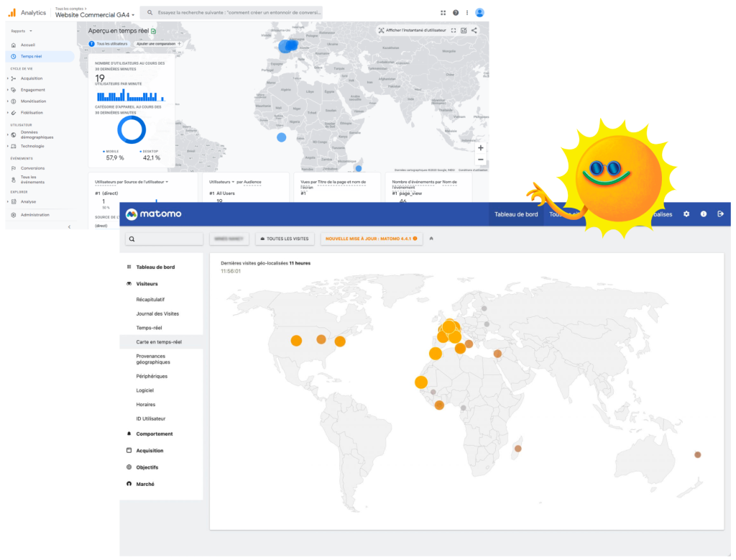This screenshot has height=560, width=736.
Task: Click the blue user account avatar
Action: (x=479, y=13)
